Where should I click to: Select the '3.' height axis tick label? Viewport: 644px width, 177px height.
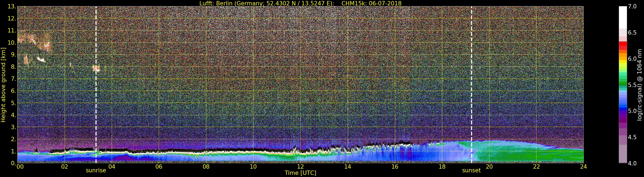point(13,127)
